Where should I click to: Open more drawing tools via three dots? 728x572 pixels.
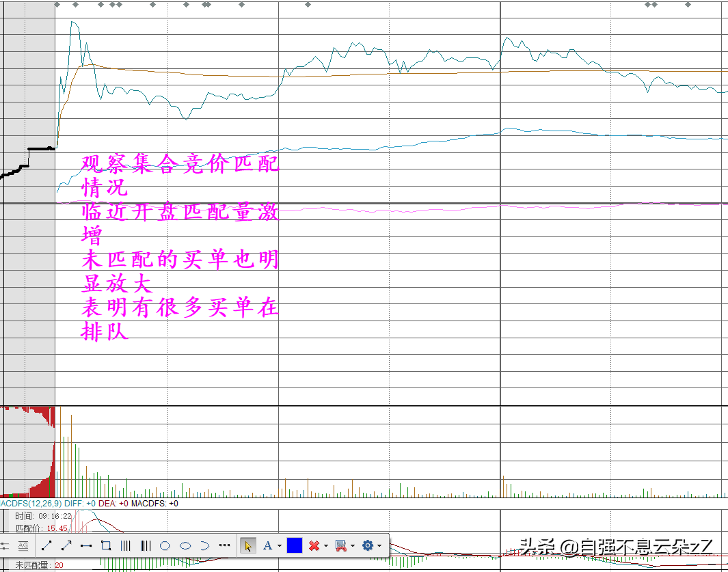224,545
